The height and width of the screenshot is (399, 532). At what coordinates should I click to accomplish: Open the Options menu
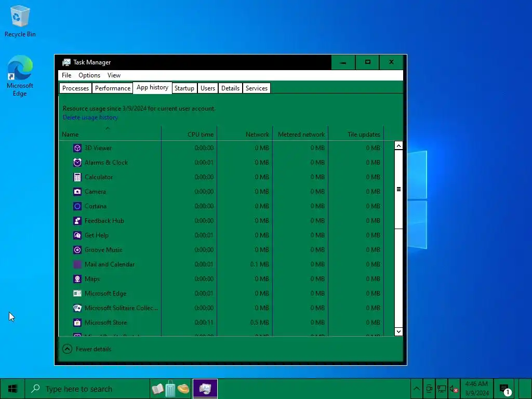pyautogui.click(x=89, y=75)
